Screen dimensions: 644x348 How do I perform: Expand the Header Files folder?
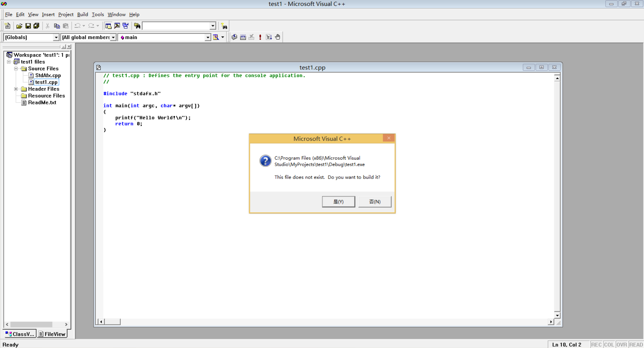point(16,89)
